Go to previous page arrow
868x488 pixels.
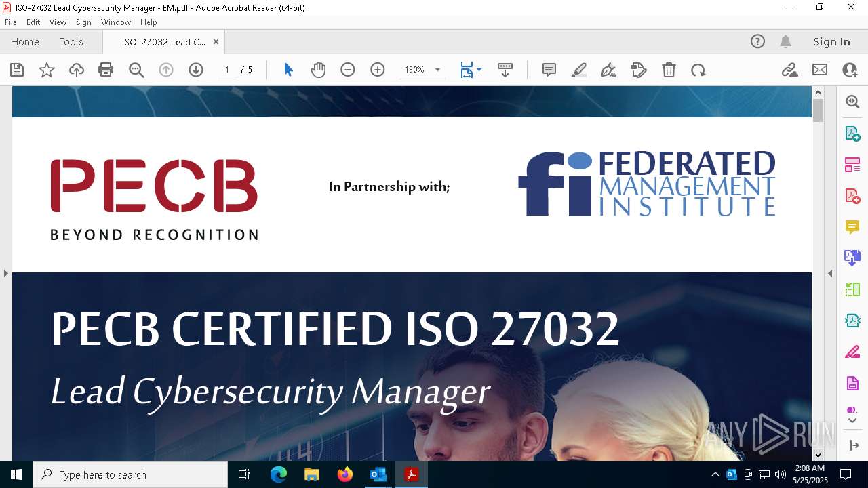point(166,70)
